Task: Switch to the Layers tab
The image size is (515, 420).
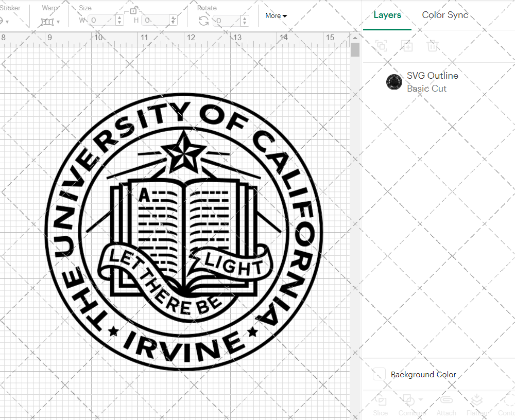Action: [387, 15]
